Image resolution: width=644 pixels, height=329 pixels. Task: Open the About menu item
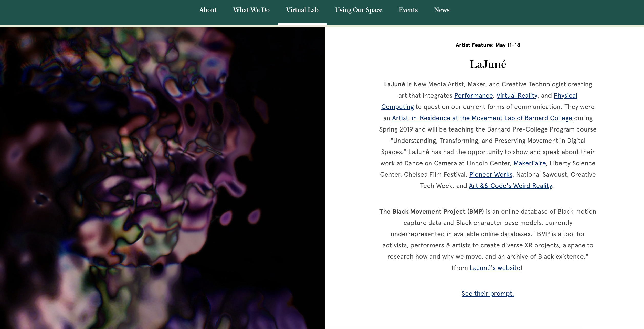(x=208, y=10)
